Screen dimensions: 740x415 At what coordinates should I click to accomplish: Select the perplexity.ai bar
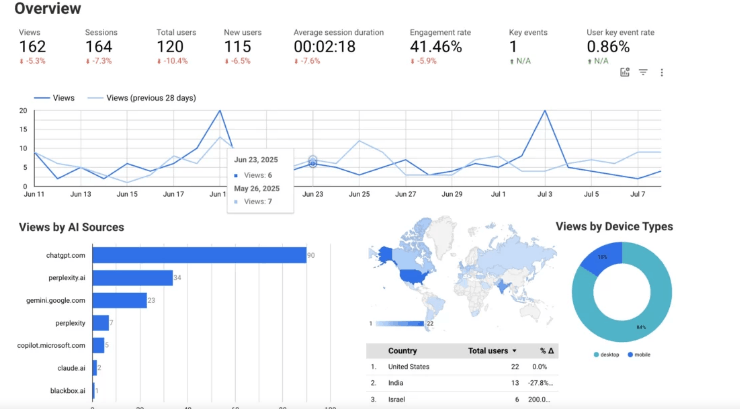point(133,278)
